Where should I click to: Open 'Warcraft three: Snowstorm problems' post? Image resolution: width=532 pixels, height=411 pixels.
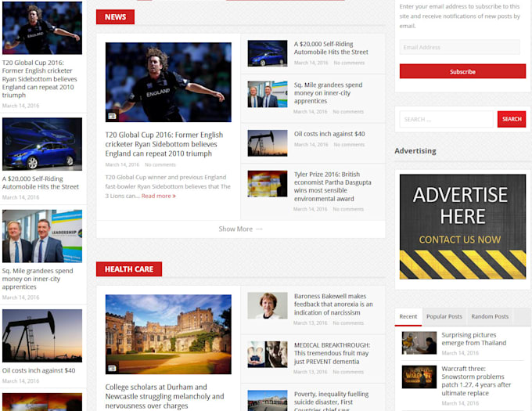click(x=476, y=380)
